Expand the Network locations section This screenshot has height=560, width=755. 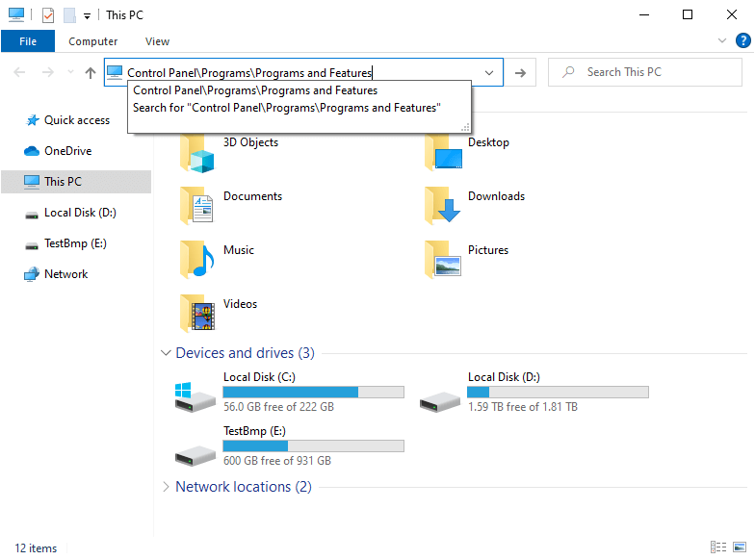tap(166, 487)
